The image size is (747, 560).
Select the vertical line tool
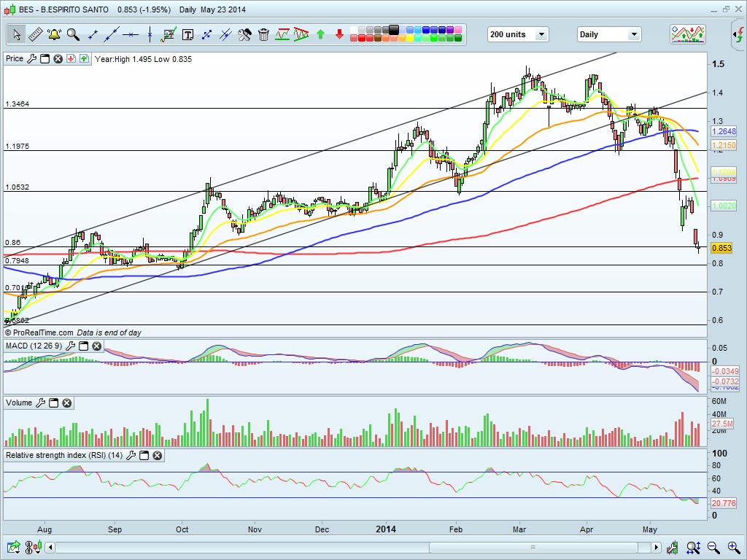click(x=150, y=34)
